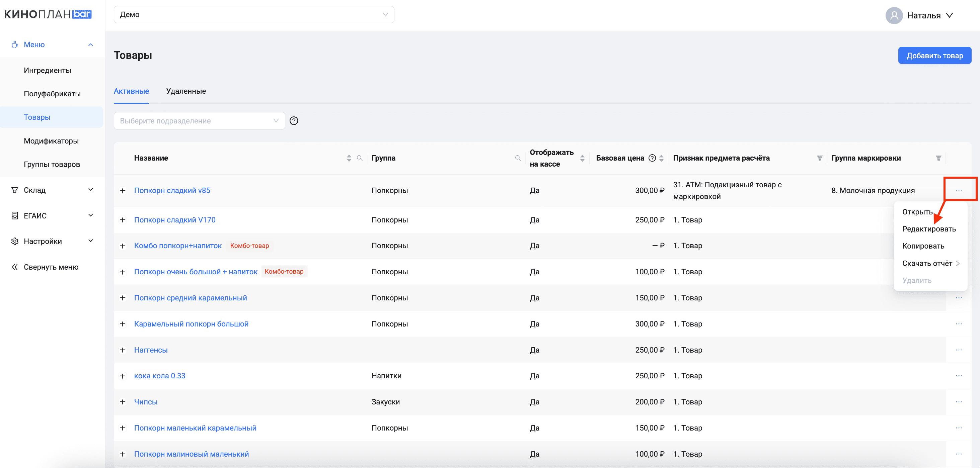The image size is (980, 468).
Task: Open the Чипсы product link
Action: point(146,402)
